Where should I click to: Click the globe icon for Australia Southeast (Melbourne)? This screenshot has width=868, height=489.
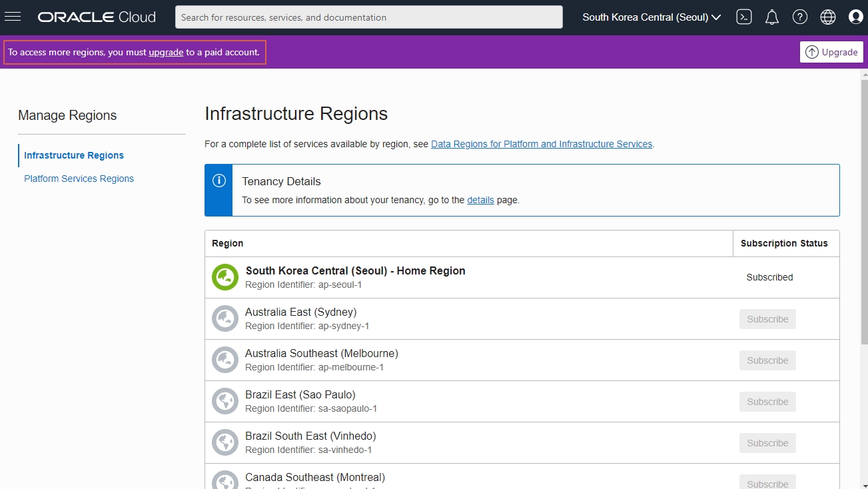pyautogui.click(x=225, y=360)
